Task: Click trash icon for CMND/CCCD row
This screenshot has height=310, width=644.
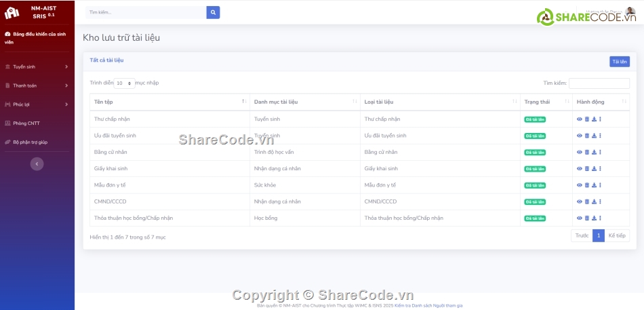Action: [x=587, y=201]
